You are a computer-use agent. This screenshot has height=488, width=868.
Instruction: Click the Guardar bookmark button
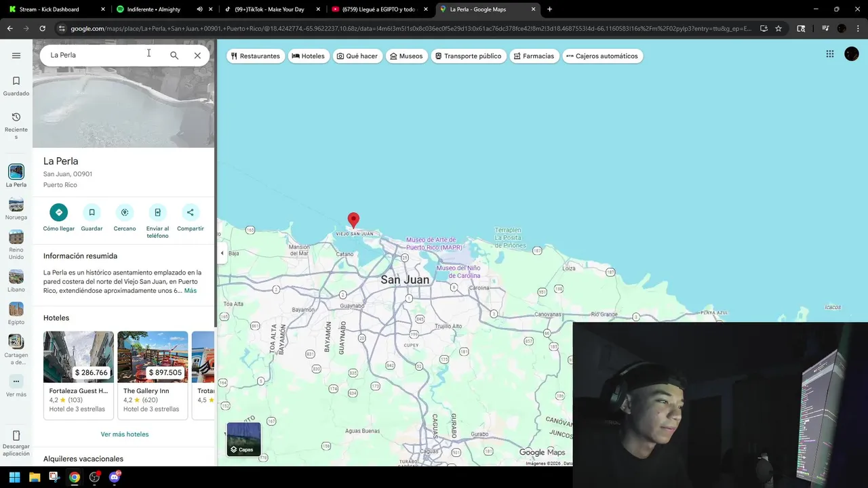pyautogui.click(x=92, y=218)
